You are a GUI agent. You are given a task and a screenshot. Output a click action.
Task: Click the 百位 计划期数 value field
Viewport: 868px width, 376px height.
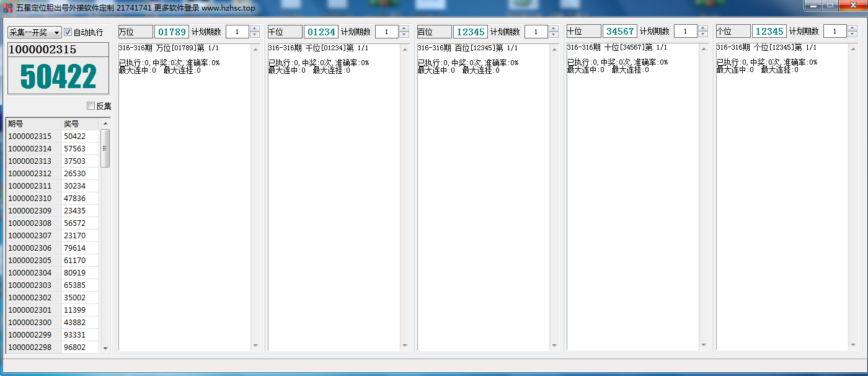coord(536,32)
